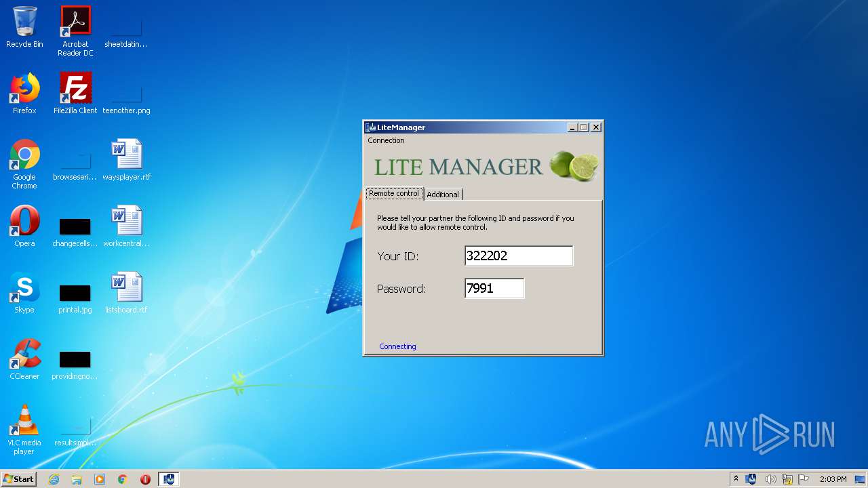Select the waysplayer.rtf document icon

click(x=126, y=160)
